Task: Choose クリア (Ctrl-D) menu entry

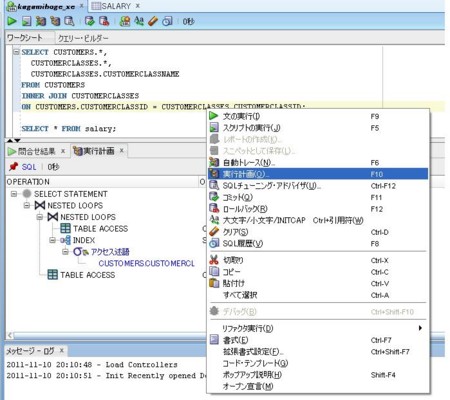Action: click(318, 232)
